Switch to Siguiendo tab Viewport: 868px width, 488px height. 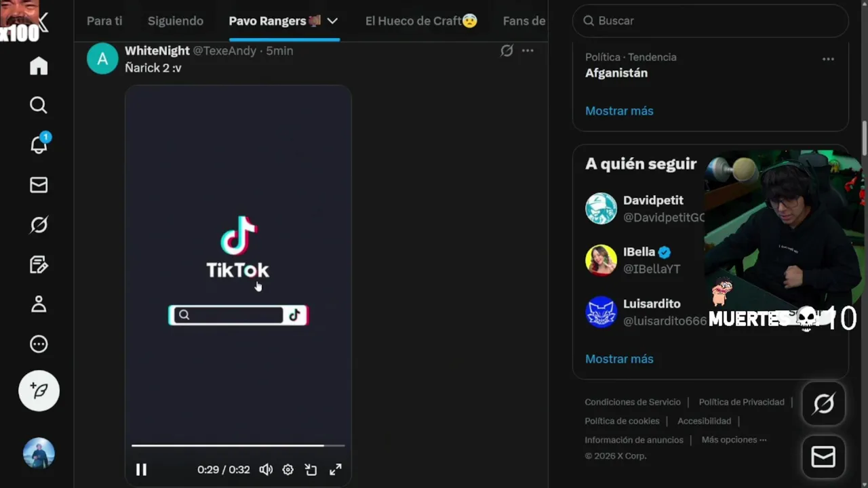(x=176, y=21)
